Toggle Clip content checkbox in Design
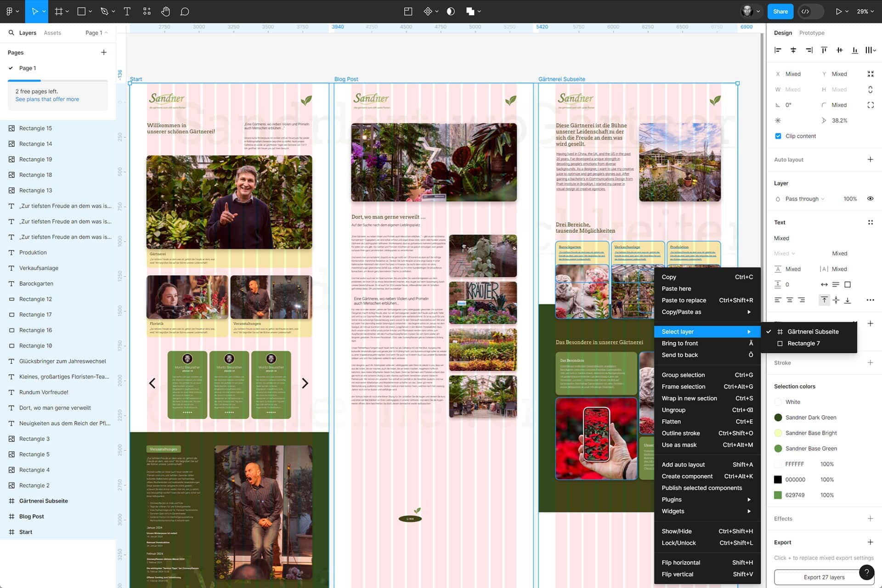 (777, 136)
